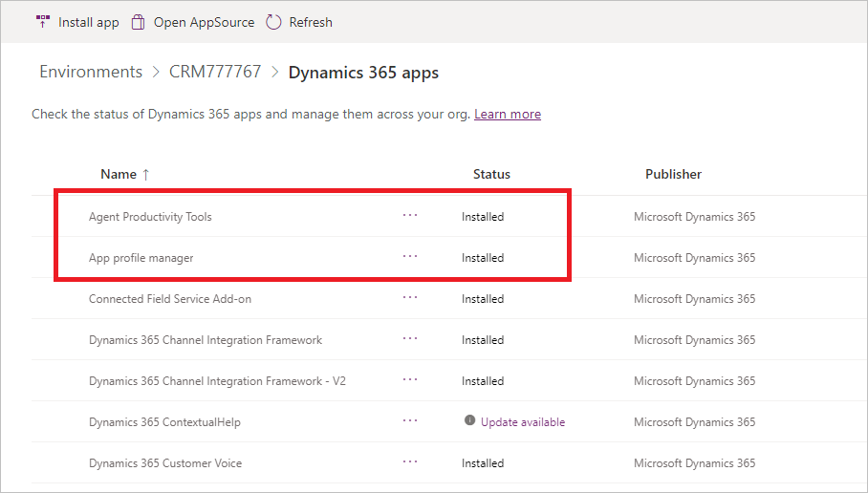
Task: Click publisher cell of App profile manager
Action: pyautogui.click(x=694, y=258)
